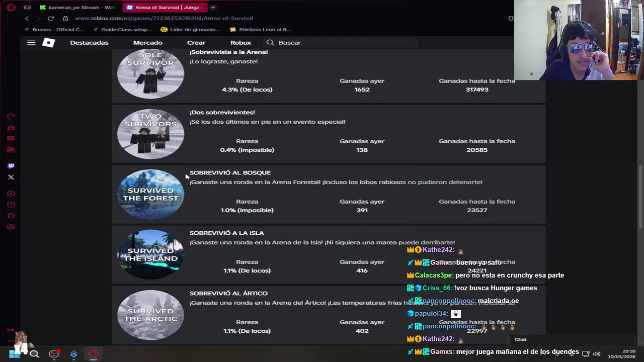Open Windows taskbar search
Screen dimensions: 644x362
pos(34,354)
